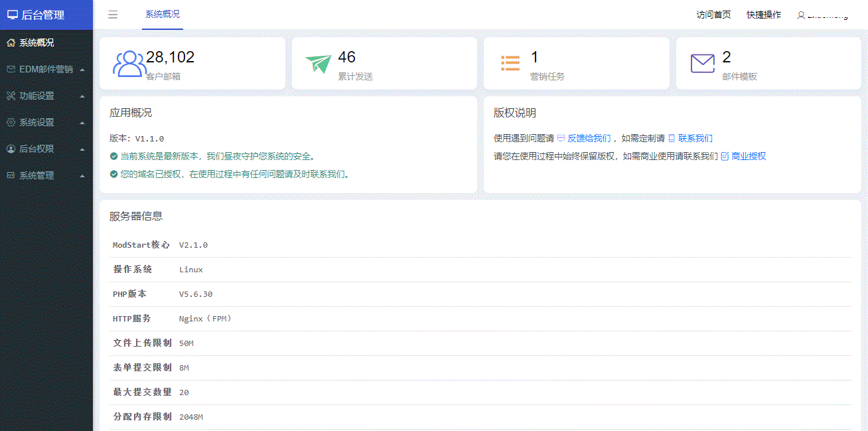
Task: Click the 联系我们 contact link
Action: [x=695, y=138]
